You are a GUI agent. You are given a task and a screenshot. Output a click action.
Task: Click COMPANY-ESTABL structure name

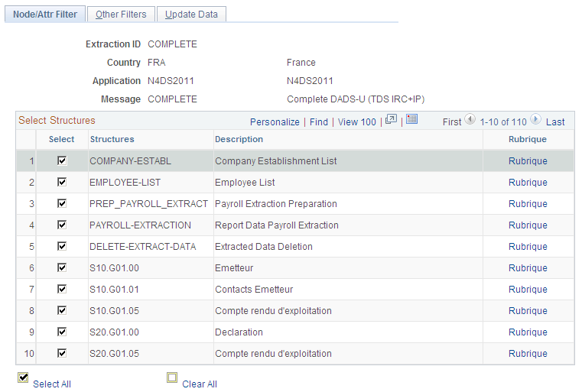[130, 161]
